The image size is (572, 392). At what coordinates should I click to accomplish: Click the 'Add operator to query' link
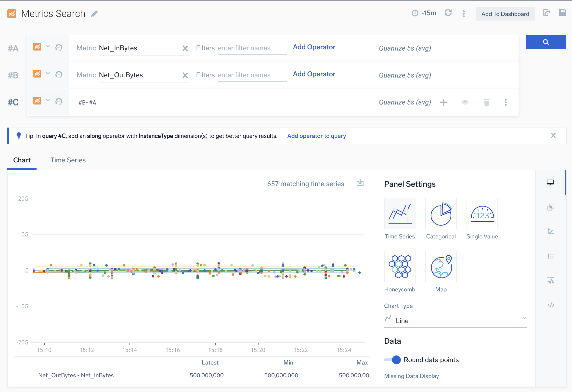[316, 136]
